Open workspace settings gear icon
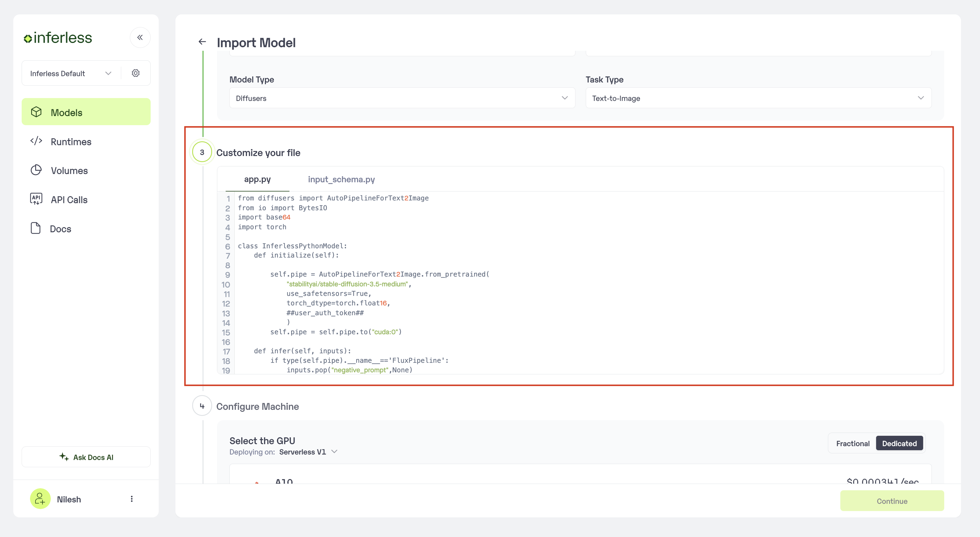The image size is (980, 537). click(136, 73)
